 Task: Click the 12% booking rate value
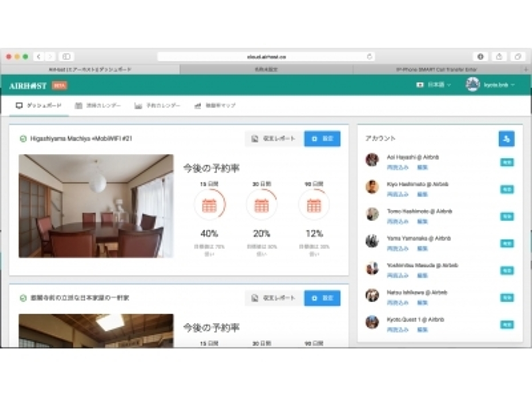click(x=314, y=233)
